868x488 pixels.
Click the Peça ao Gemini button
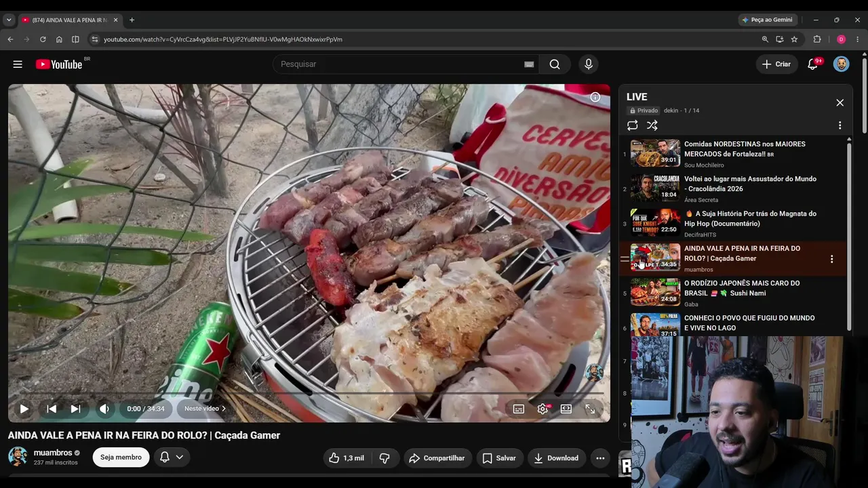pos(766,20)
